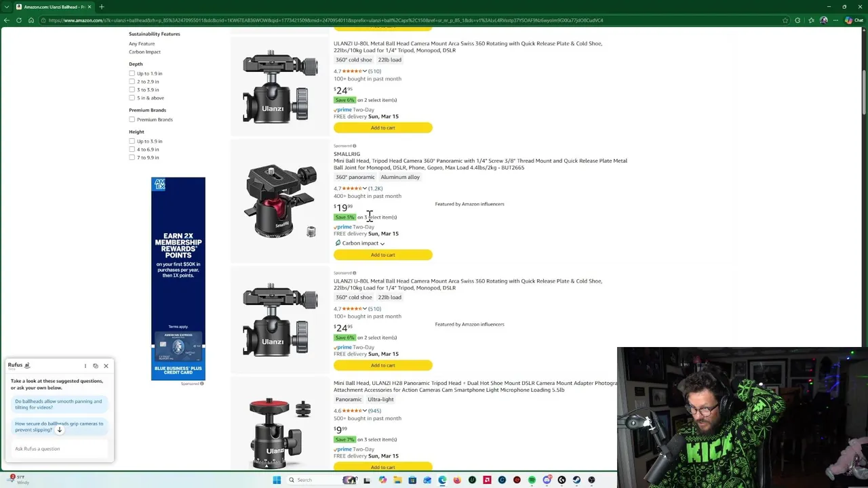Check the 3 to 3.9 in depth filter

point(132,89)
